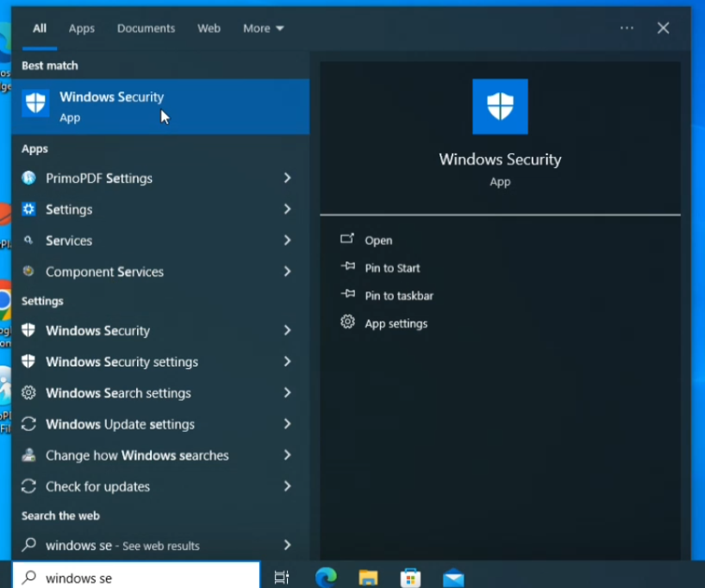Expand Windows Security settings arrow
Screen dimensions: 705x588
[287, 361]
